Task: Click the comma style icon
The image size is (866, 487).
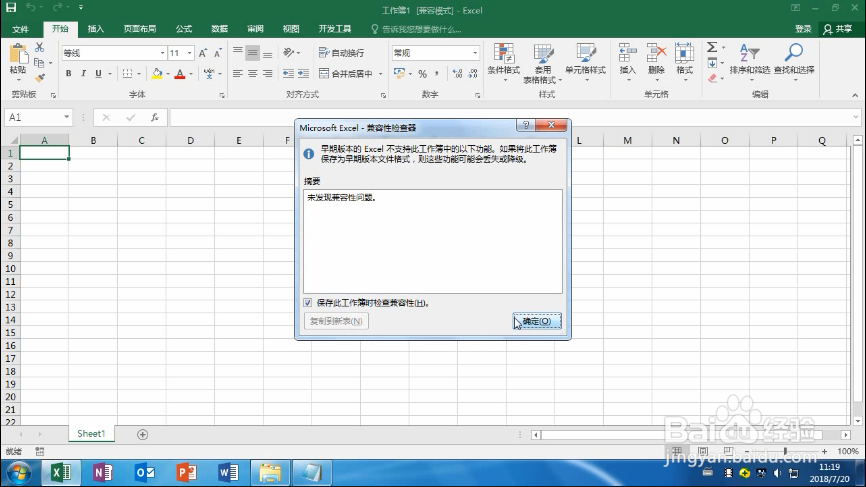Action: click(x=437, y=73)
